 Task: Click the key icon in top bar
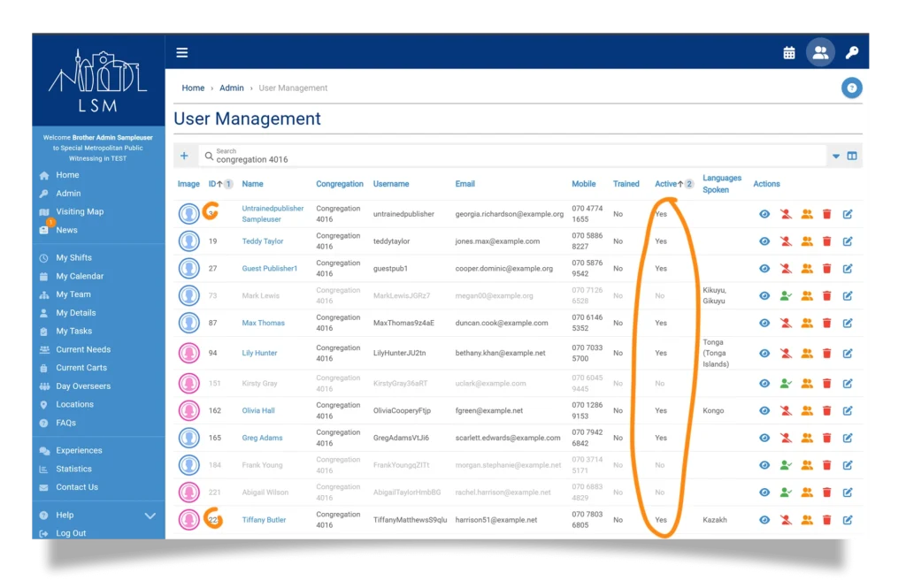pos(852,53)
